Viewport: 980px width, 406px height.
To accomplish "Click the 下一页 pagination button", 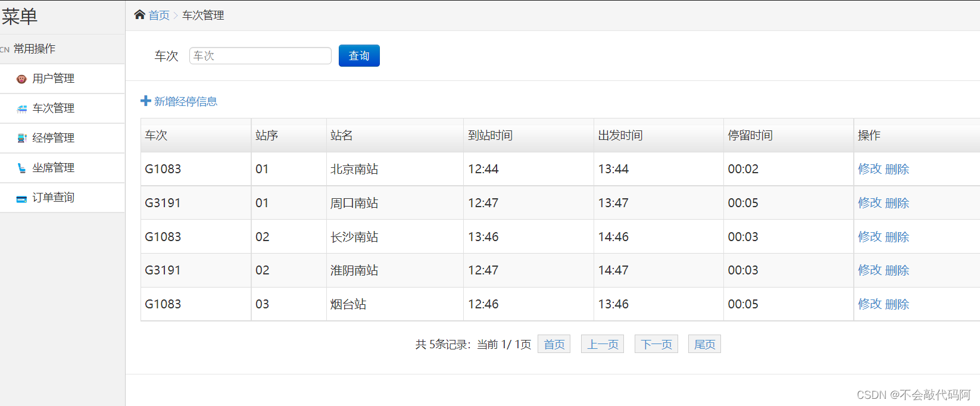I will coord(656,344).
